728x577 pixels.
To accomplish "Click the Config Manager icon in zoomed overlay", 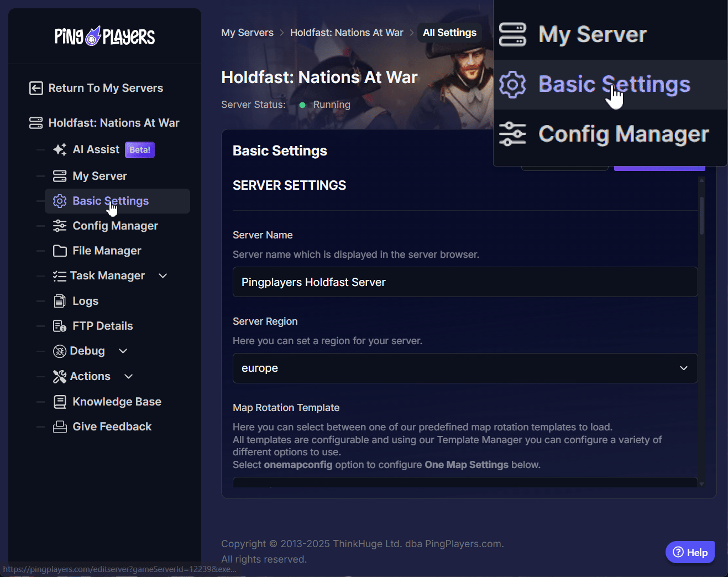I will pos(512,134).
